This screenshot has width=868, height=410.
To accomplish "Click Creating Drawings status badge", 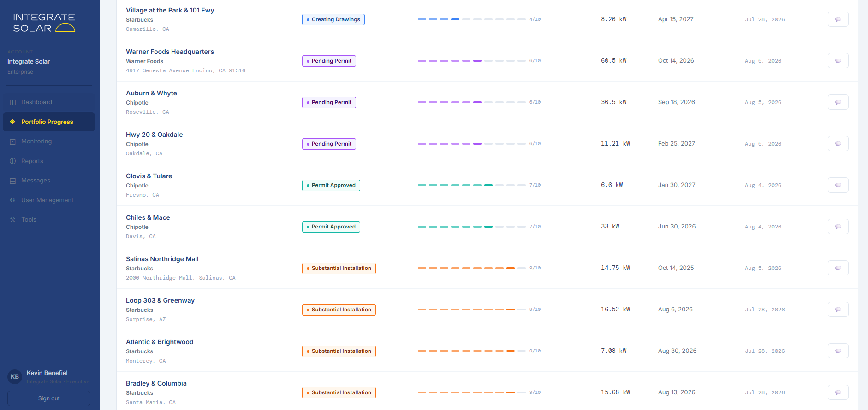I will [333, 19].
